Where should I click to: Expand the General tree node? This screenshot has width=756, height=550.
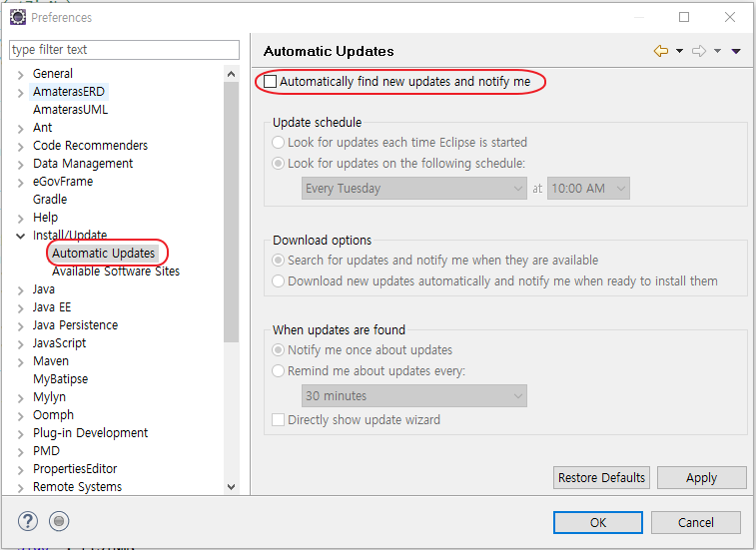pyautogui.click(x=20, y=75)
